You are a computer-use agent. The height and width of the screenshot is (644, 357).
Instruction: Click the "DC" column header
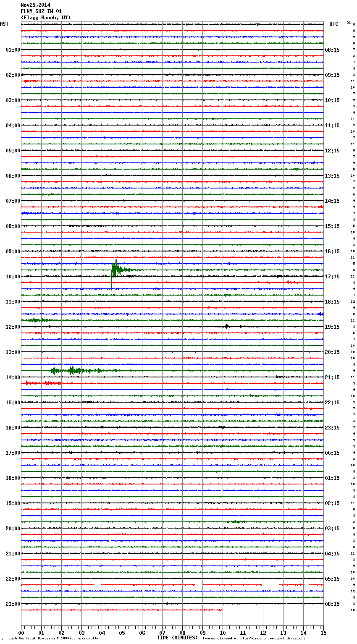click(x=349, y=23)
